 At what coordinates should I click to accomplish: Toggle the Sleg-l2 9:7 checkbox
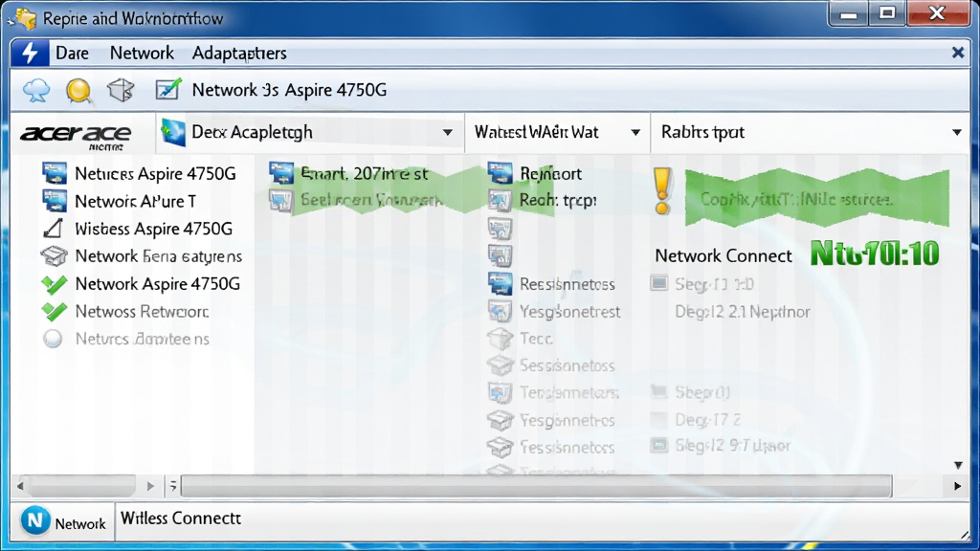658,446
